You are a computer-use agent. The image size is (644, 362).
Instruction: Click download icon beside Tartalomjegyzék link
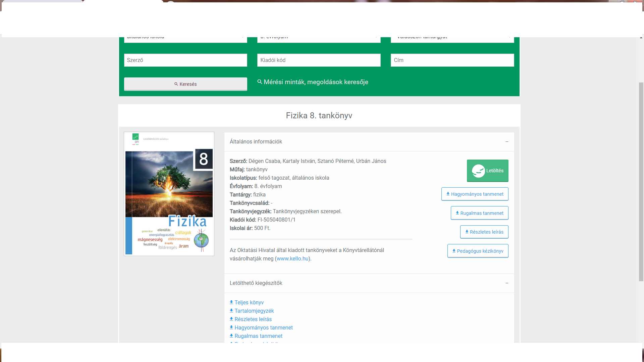point(231,311)
